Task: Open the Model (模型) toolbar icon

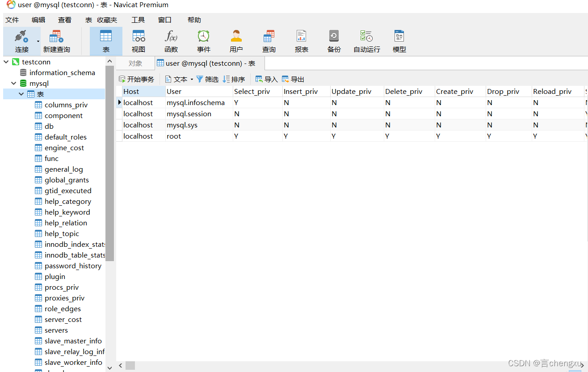Action: pos(399,41)
